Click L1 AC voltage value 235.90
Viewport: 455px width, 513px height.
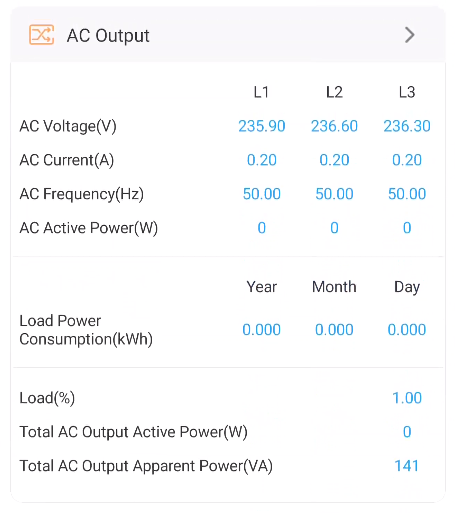262,126
